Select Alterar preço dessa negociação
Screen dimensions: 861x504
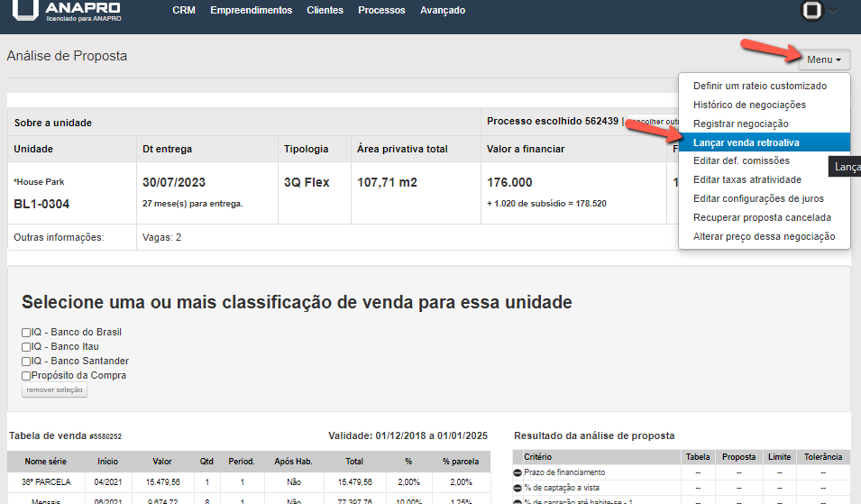point(764,236)
